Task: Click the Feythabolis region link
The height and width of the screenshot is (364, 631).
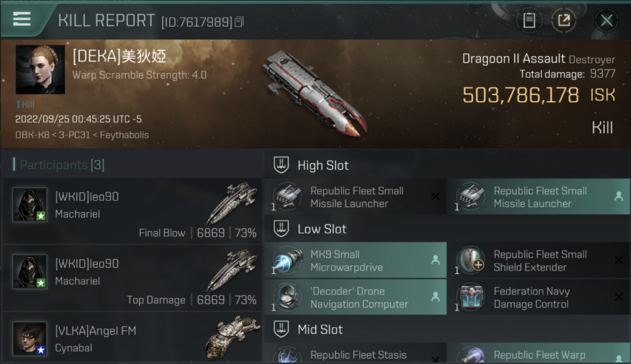Action: click(x=124, y=135)
